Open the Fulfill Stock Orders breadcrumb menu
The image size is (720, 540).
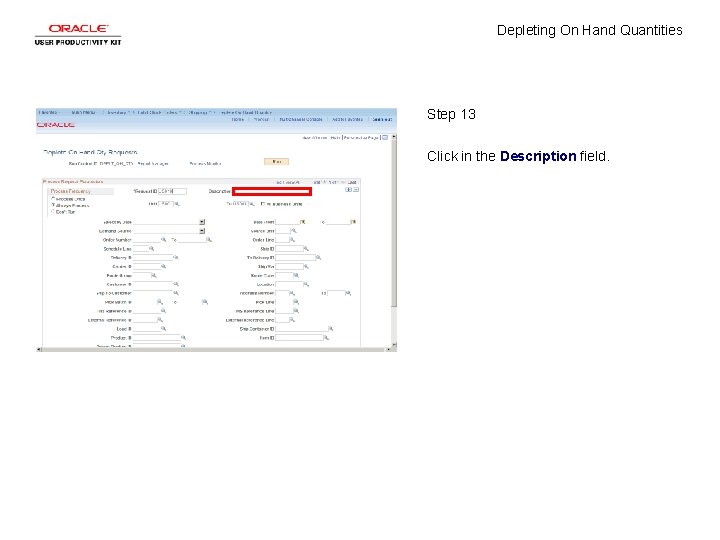coord(158,112)
